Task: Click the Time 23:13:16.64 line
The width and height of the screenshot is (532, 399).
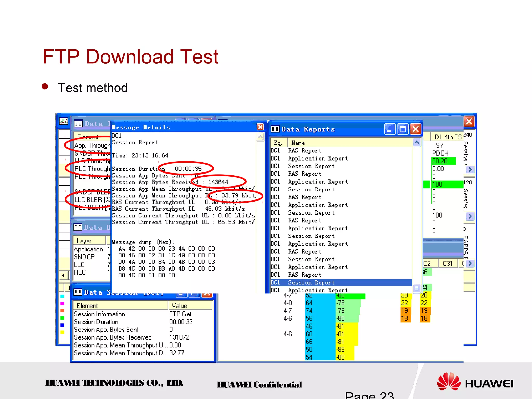Action: 140,155
